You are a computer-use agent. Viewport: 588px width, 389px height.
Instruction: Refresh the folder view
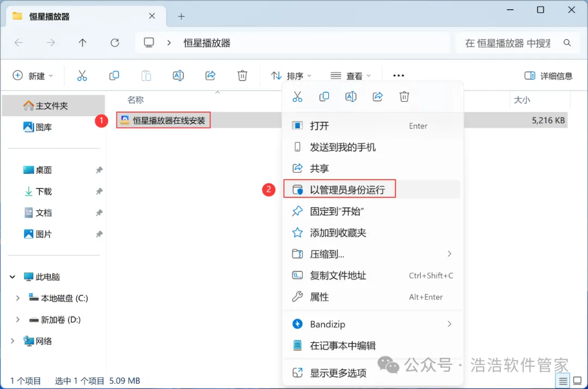click(115, 42)
